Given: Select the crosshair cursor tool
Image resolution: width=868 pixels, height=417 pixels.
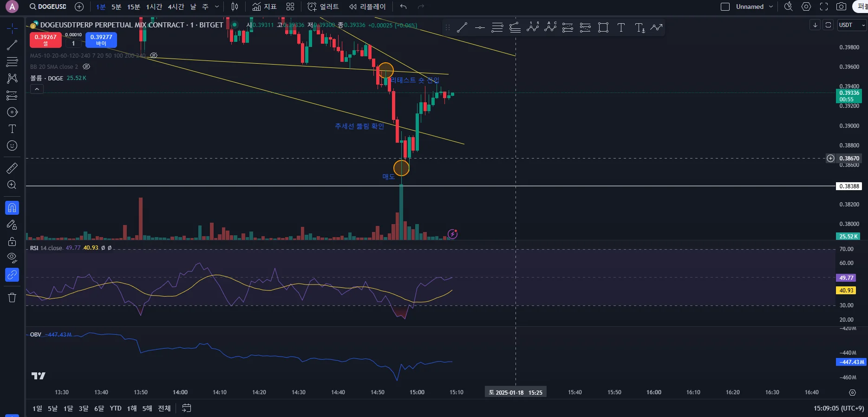Looking at the screenshot, I should pyautogui.click(x=12, y=28).
